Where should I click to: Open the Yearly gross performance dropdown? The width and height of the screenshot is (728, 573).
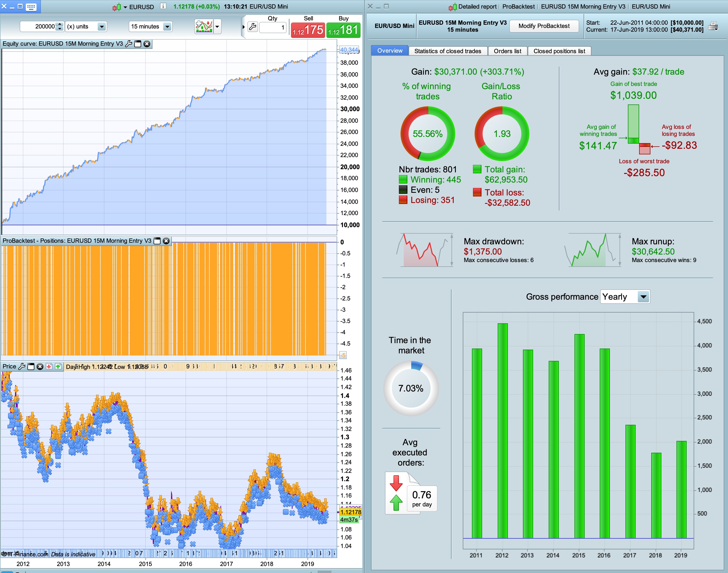(643, 297)
